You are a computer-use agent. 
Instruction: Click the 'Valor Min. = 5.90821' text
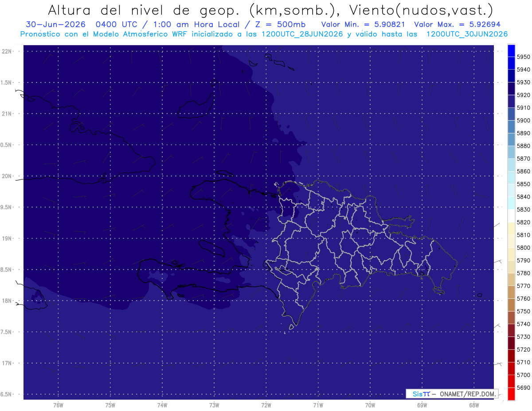[x=363, y=24]
